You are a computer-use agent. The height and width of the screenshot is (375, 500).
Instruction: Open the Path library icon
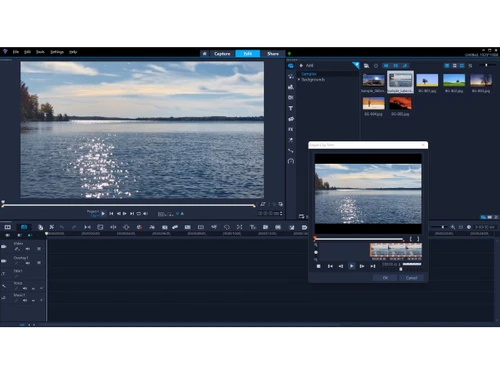(x=291, y=151)
